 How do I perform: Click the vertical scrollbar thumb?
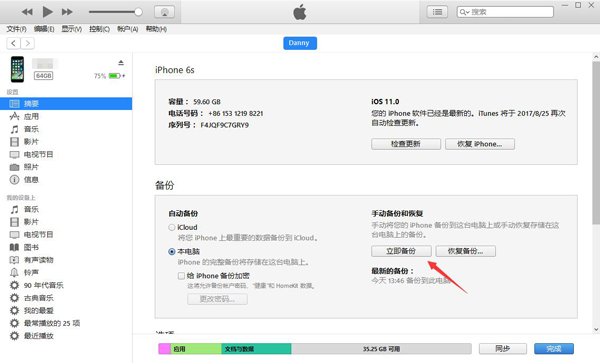[596, 142]
